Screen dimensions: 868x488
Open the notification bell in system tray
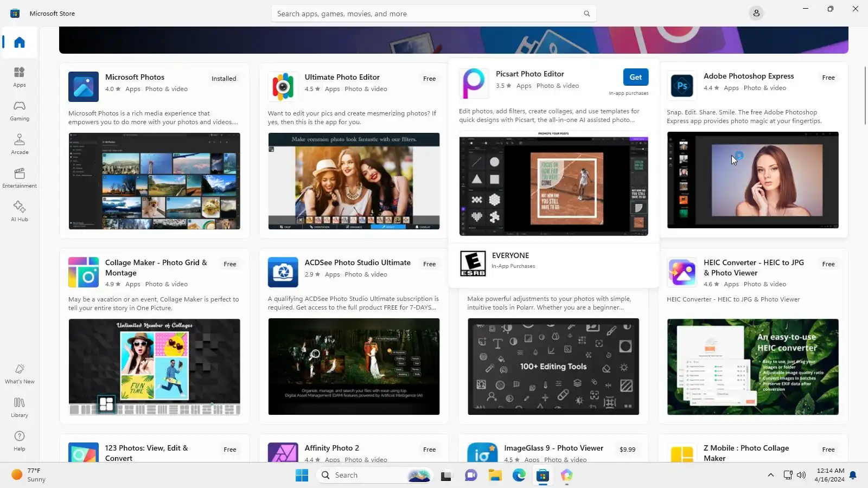pyautogui.click(x=853, y=476)
